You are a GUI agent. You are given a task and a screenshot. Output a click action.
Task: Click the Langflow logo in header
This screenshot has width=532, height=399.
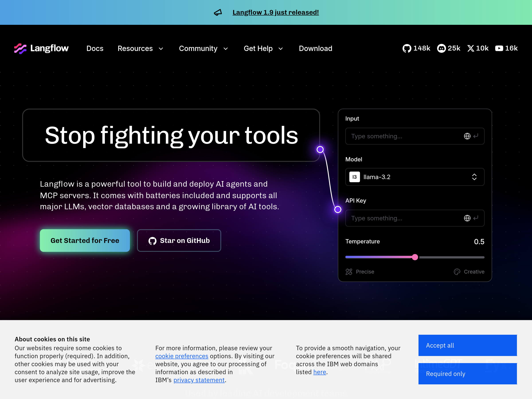(x=41, y=48)
